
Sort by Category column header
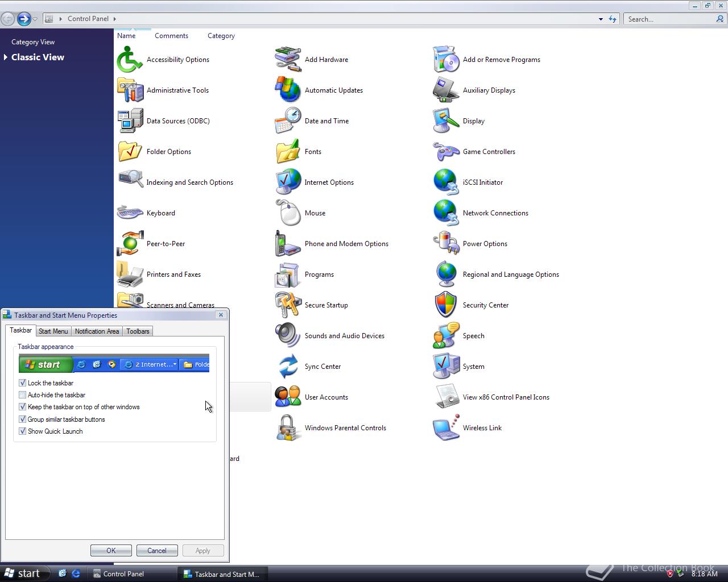point(221,36)
